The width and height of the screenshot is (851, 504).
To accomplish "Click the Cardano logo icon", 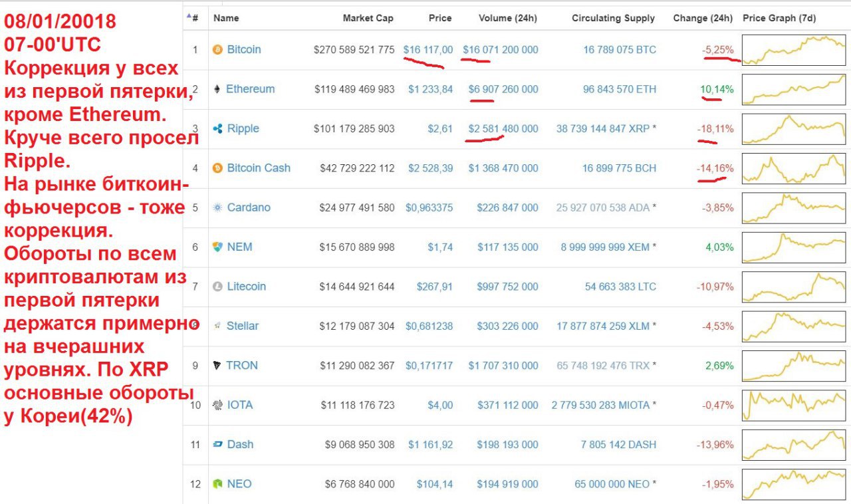I will click(217, 207).
